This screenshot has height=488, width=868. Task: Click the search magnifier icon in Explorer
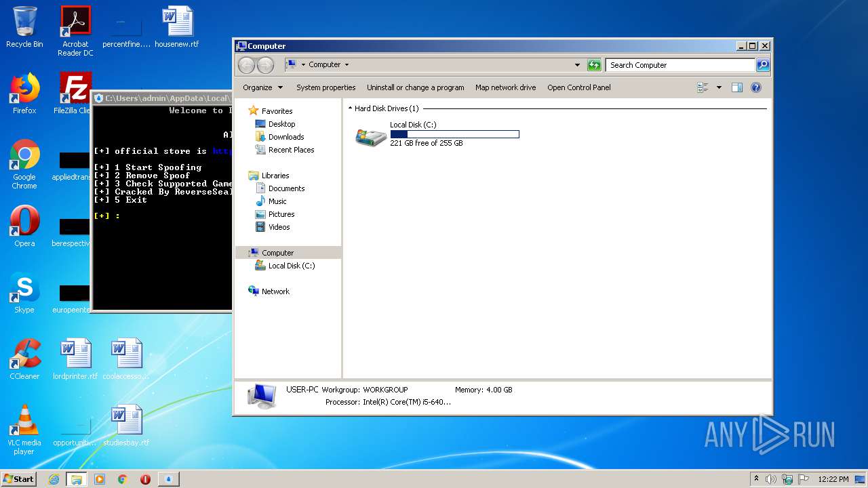pyautogui.click(x=763, y=65)
